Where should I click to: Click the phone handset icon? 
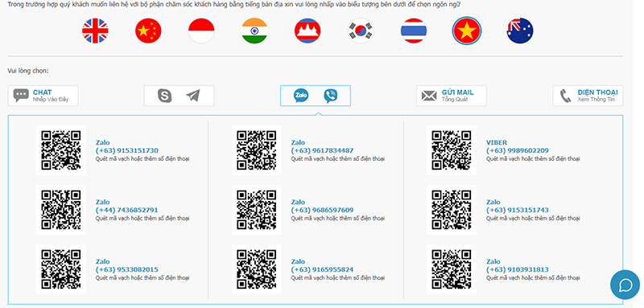[566, 96]
